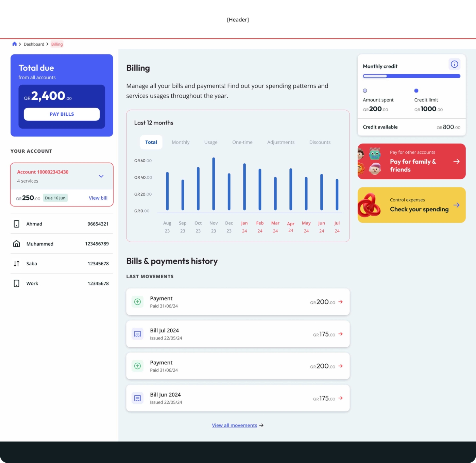476x463 pixels.
Task: Open the Pay for family & friends card arrow
Action: [456, 162]
